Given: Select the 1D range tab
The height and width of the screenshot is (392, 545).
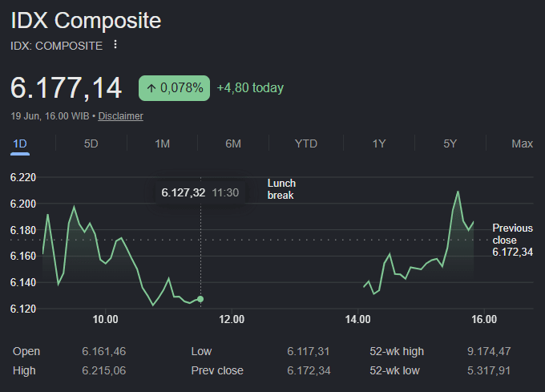Looking at the screenshot, I should 20,143.
